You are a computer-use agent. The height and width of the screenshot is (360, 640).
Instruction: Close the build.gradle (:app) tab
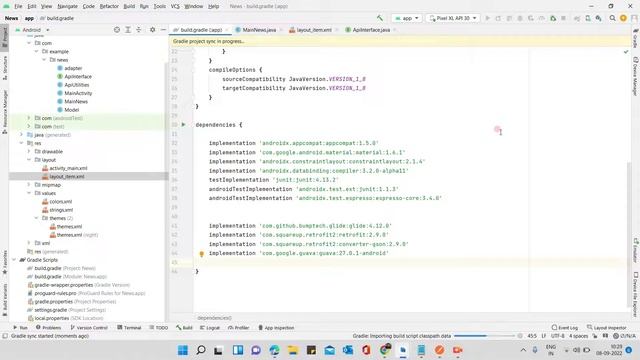(x=227, y=30)
